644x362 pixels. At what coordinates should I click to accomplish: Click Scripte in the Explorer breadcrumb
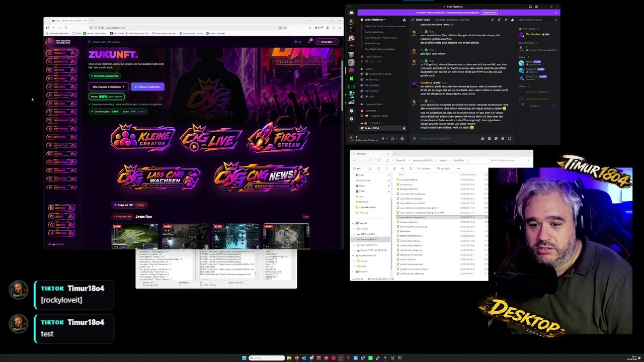tap(443, 160)
